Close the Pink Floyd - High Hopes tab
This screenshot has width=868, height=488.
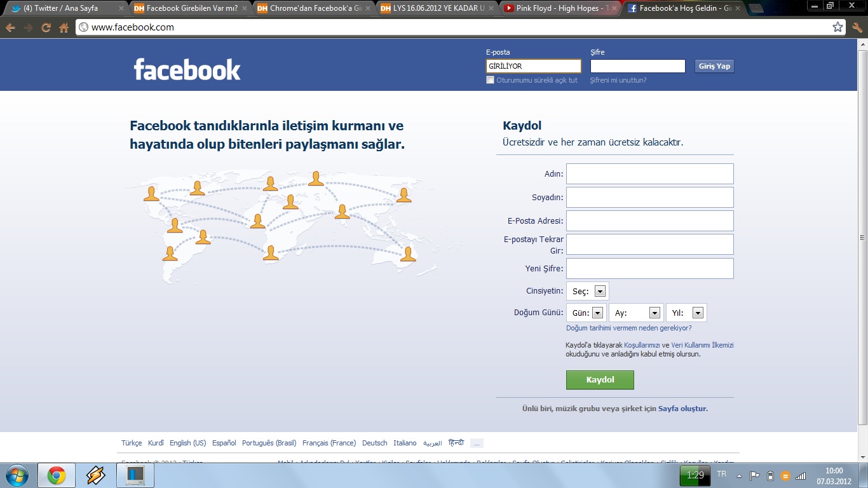pos(614,8)
